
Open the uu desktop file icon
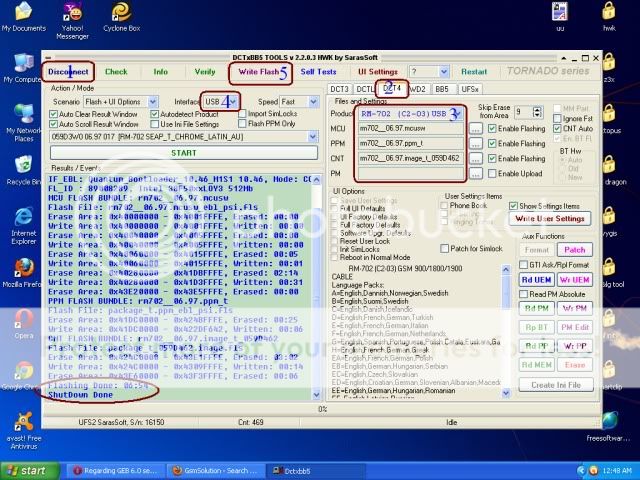click(560, 16)
